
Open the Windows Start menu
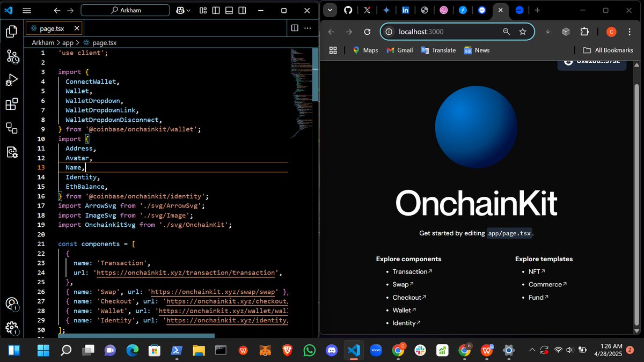tap(42, 350)
